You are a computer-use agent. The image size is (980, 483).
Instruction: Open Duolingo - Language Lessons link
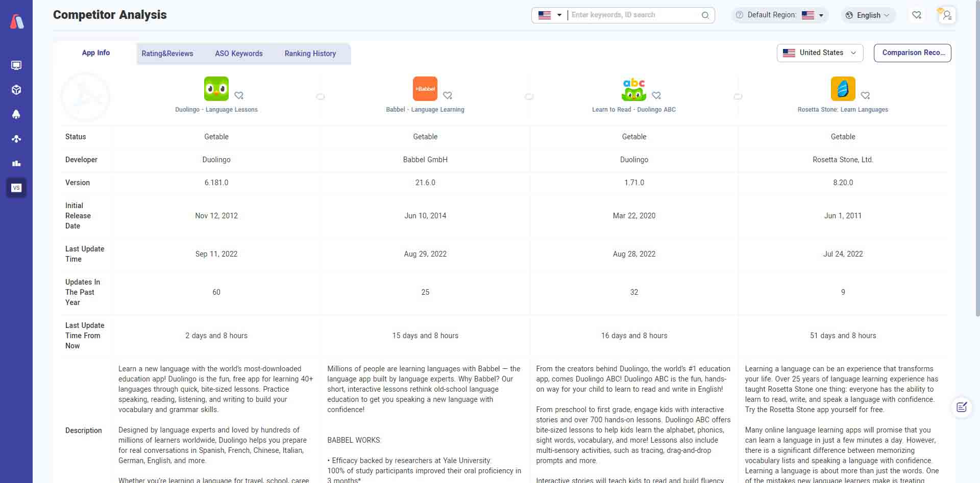(216, 110)
